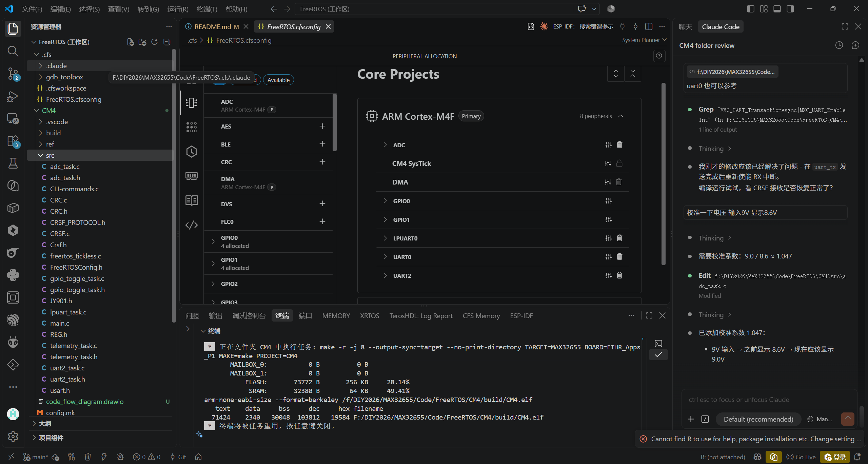Open the Testing flask view

pyautogui.click(x=13, y=163)
